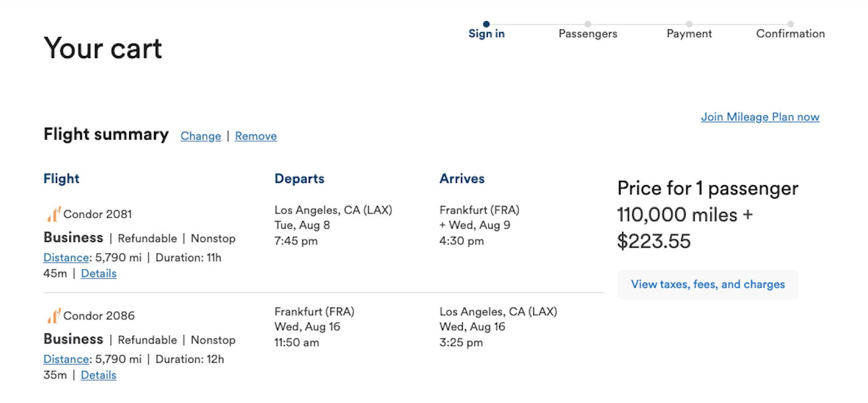This screenshot has height=403, width=868.
Task: Select the Passengers step label
Action: 588,33
